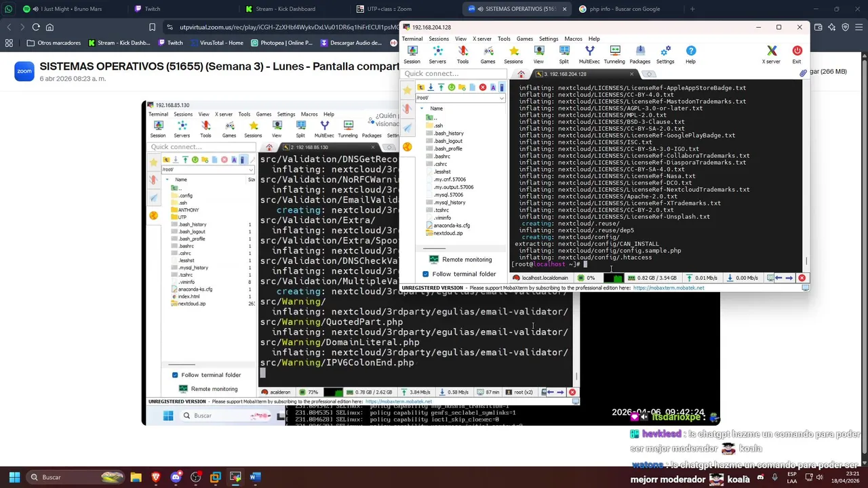
Task: Open the Packages icon in front MobaXterm
Action: 640,55
